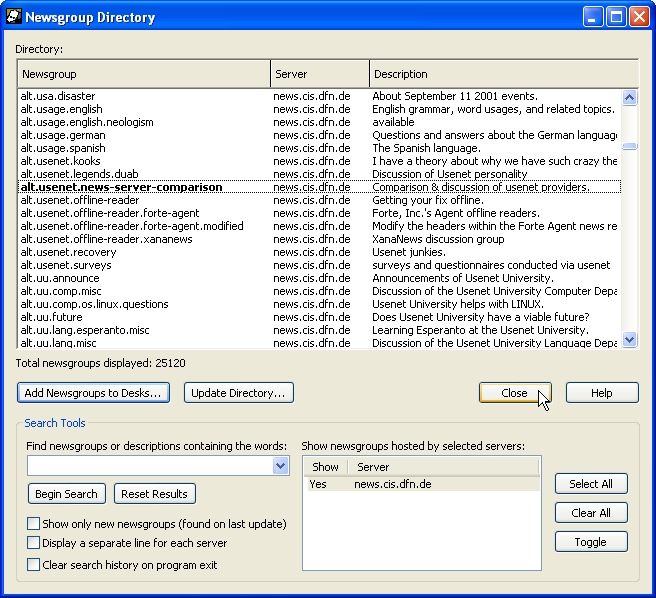Check 'Show only new newsgroups' checkbox

click(34, 524)
